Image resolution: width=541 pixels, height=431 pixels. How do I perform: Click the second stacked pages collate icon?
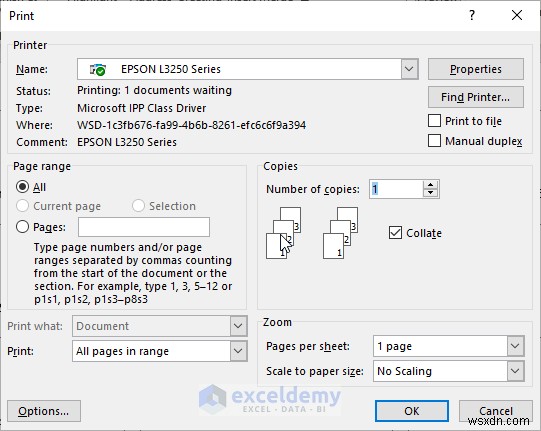(340, 233)
